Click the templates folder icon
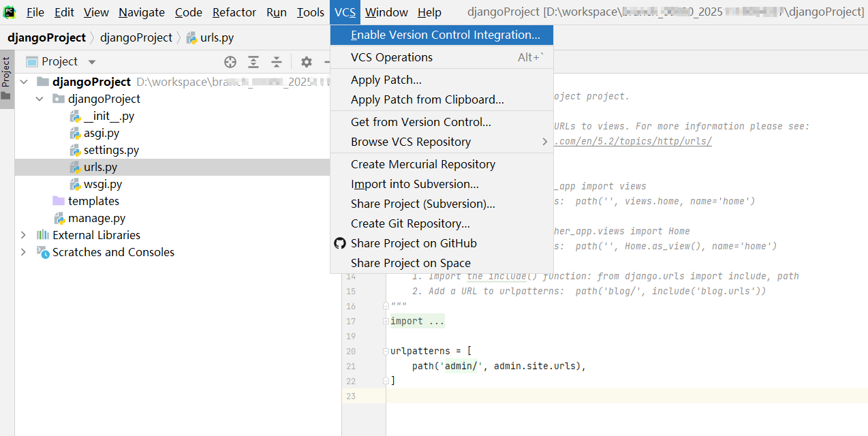The width and height of the screenshot is (868, 436). [59, 201]
